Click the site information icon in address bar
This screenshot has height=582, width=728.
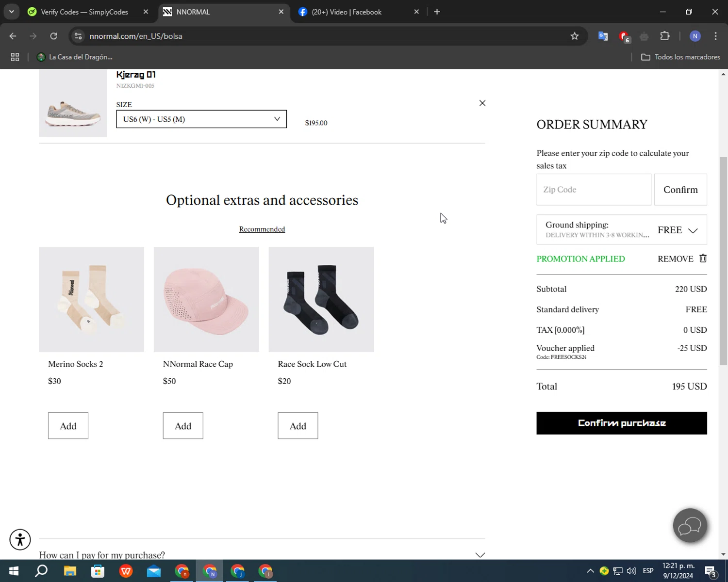tap(78, 36)
